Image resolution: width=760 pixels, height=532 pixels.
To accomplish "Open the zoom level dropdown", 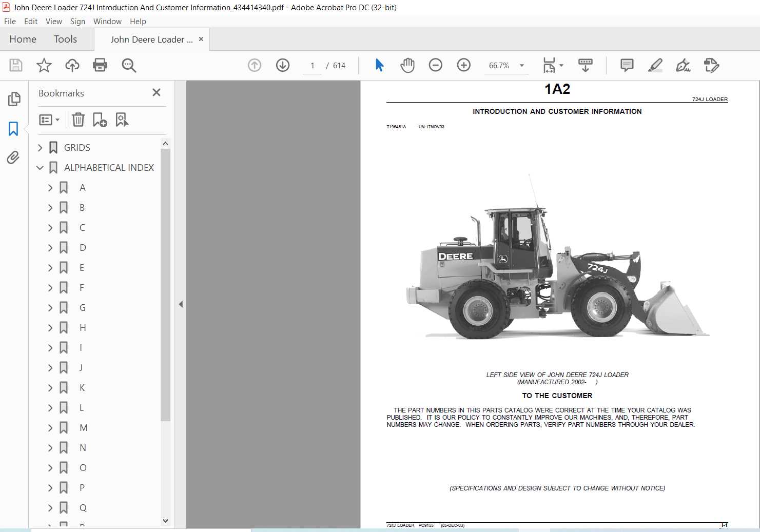I will point(522,65).
